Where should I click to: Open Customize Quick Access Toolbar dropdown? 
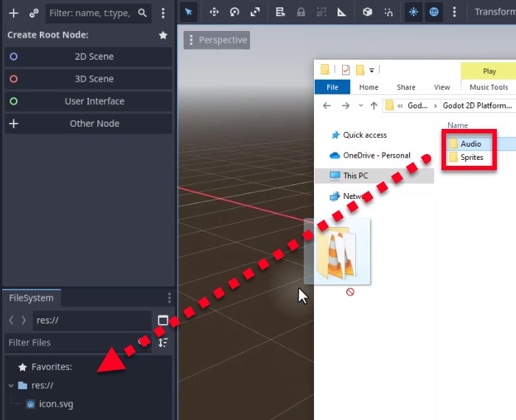coord(372,70)
